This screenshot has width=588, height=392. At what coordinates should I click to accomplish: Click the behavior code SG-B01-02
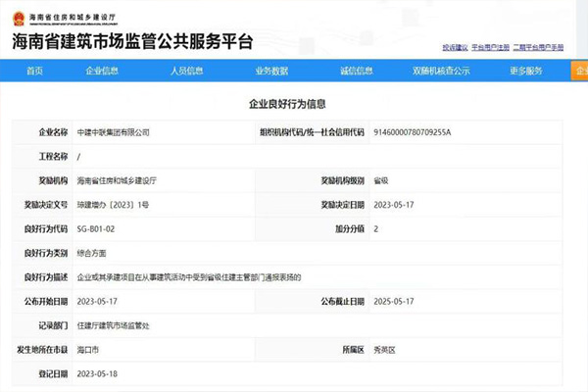(x=96, y=228)
